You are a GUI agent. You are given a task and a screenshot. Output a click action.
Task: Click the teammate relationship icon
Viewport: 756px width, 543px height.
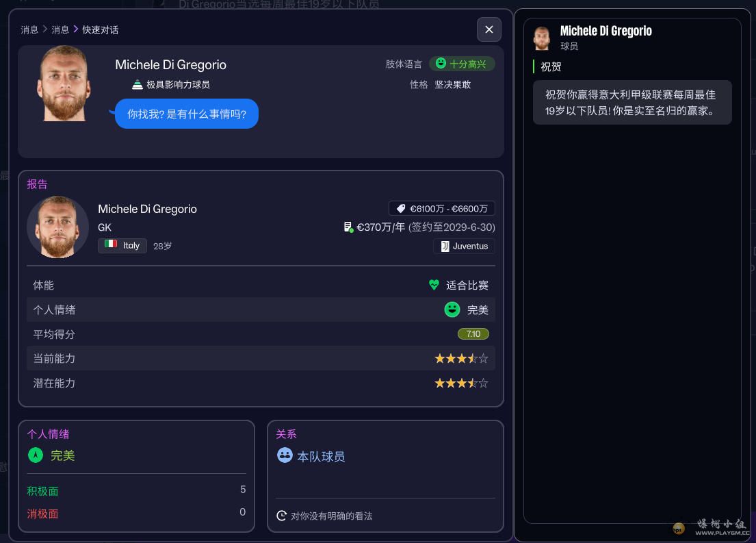tap(285, 455)
